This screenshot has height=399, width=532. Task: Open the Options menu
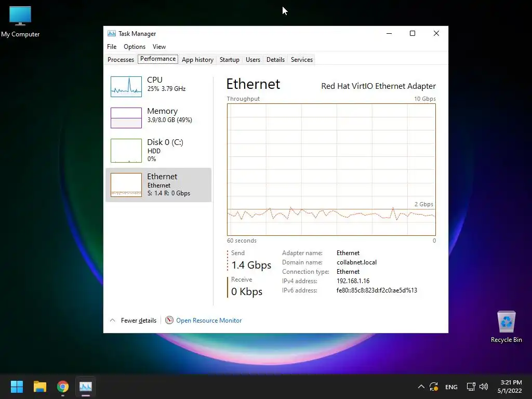pyautogui.click(x=135, y=46)
